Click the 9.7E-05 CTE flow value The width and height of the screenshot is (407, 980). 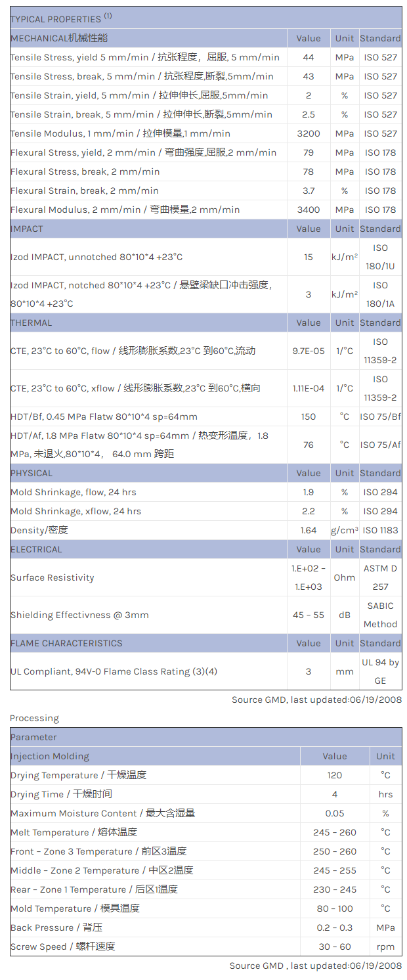(x=309, y=351)
